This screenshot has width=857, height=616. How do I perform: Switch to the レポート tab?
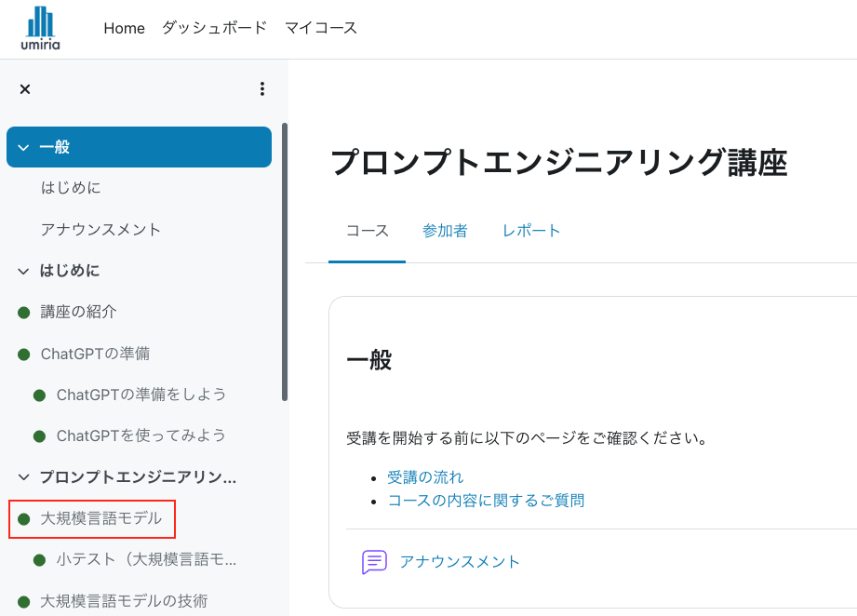point(531,232)
